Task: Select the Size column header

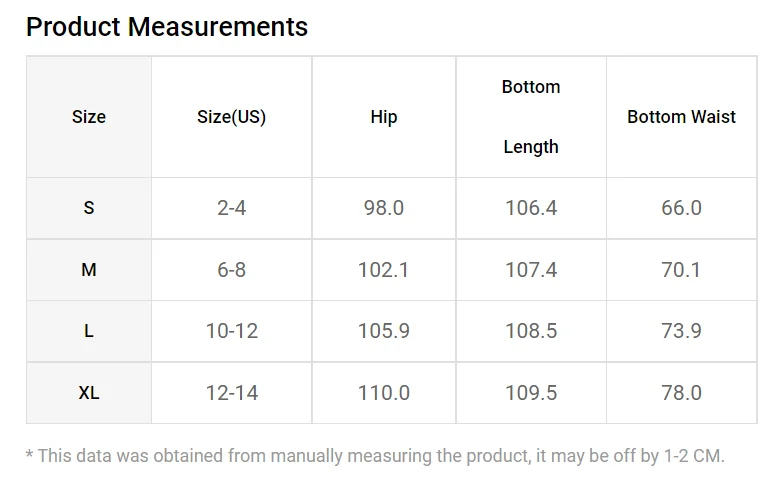Action: (89, 117)
